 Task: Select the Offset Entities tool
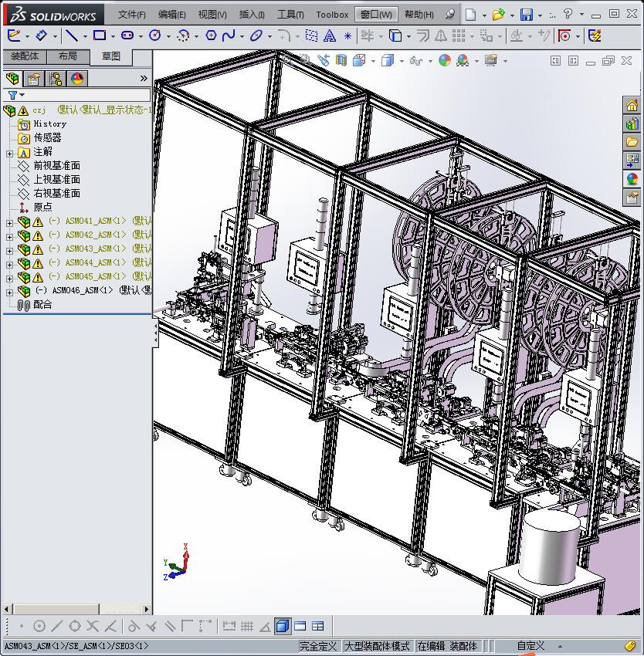[423, 36]
